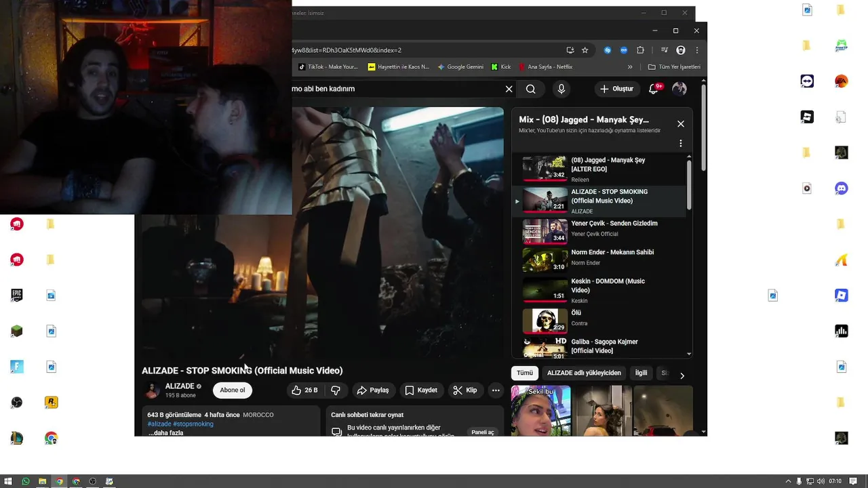Viewport: 868px width, 488px height.
Task: Select the 'ALIZADE adlı yükleyiciden' chip
Action: (x=584, y=373)
